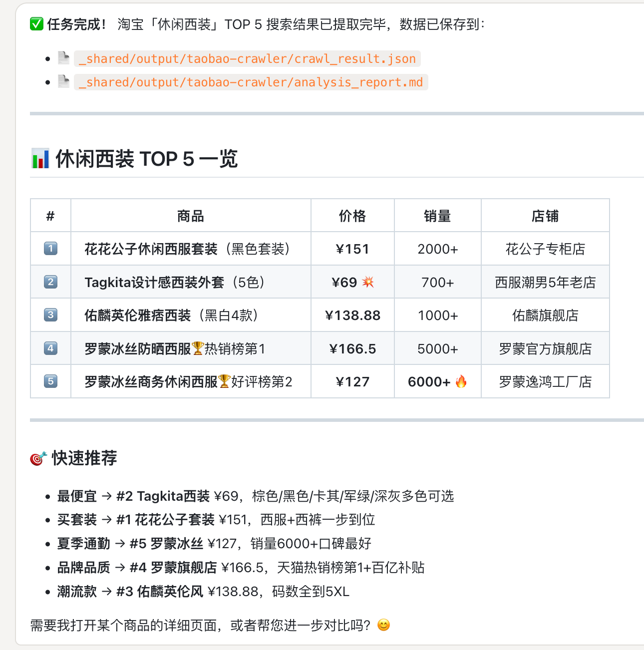Click the 700+ sales cell
This screenshot has width=644, height=650.
[438, 282]
